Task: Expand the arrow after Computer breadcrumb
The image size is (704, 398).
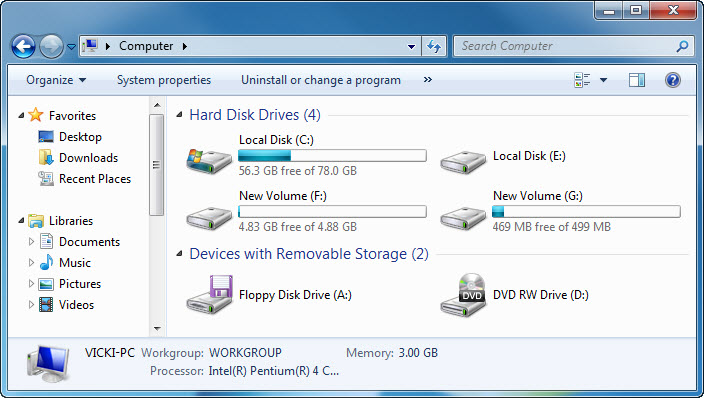Action: 185,46
